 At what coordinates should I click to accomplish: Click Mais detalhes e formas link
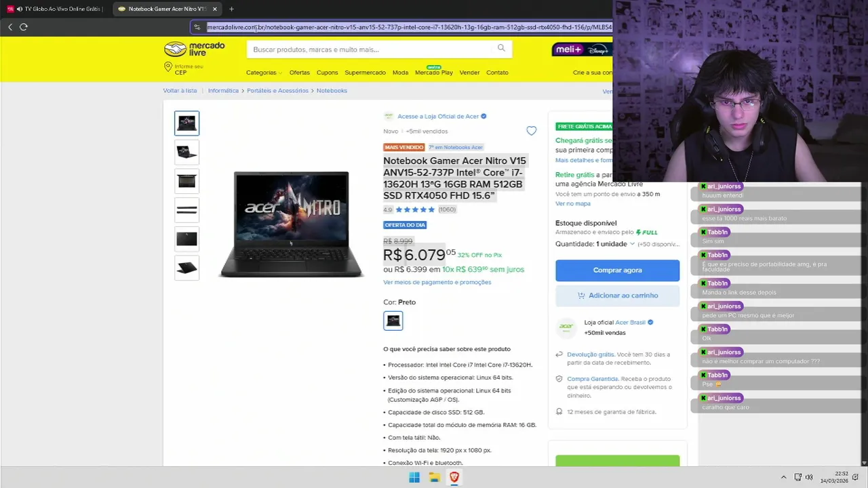coord(584,161)
